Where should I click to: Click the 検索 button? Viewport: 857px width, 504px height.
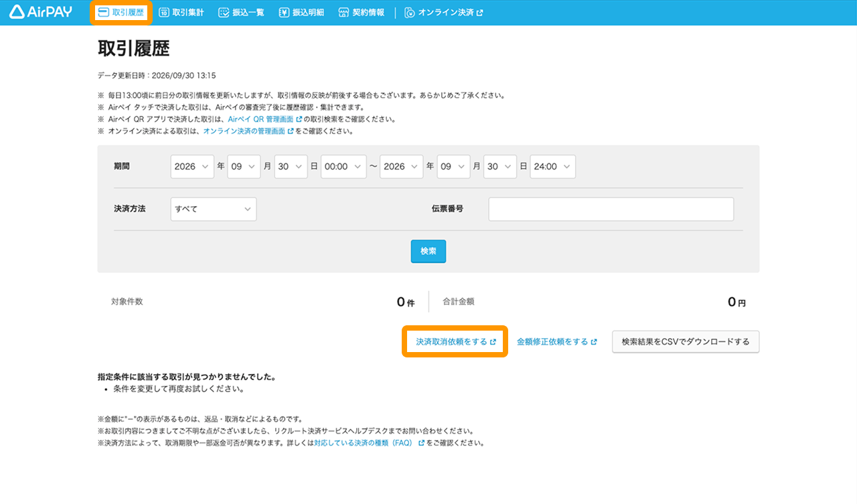click(428, 251)
